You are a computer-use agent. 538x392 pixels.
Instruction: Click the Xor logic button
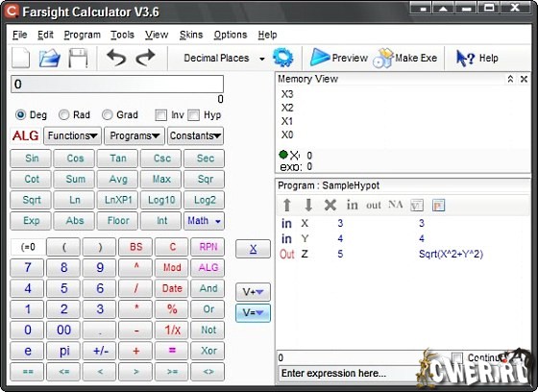click(208, 351)
